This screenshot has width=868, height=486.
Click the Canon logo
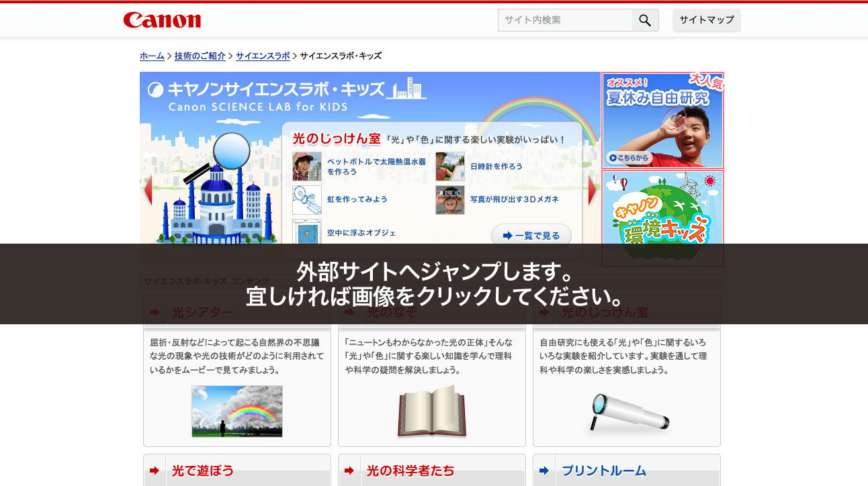(x=162, y=20)
